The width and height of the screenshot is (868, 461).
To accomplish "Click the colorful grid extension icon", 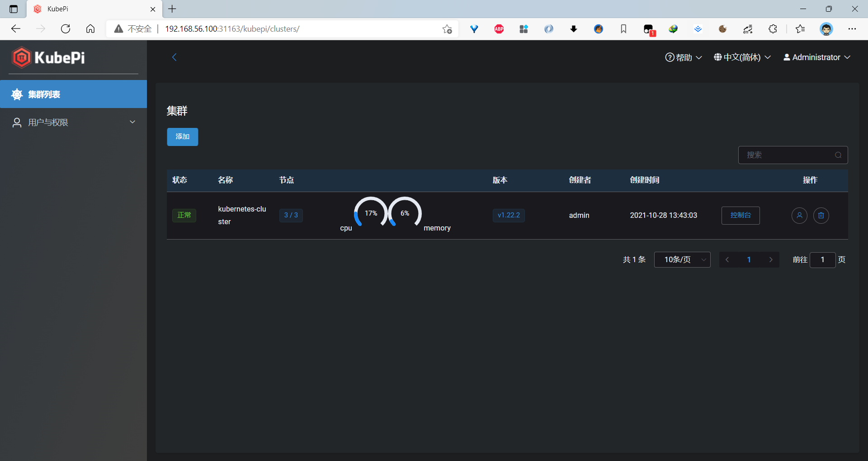I will 524,29.
